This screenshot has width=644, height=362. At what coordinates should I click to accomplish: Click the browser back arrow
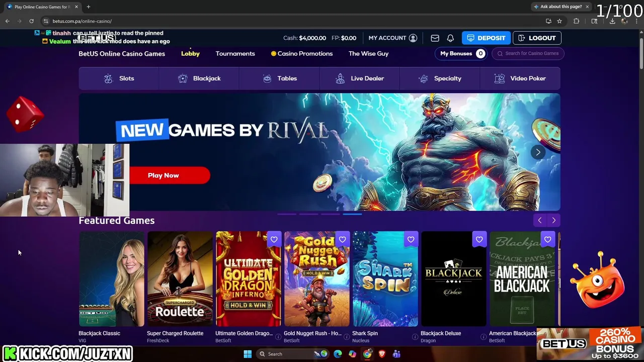7,21
